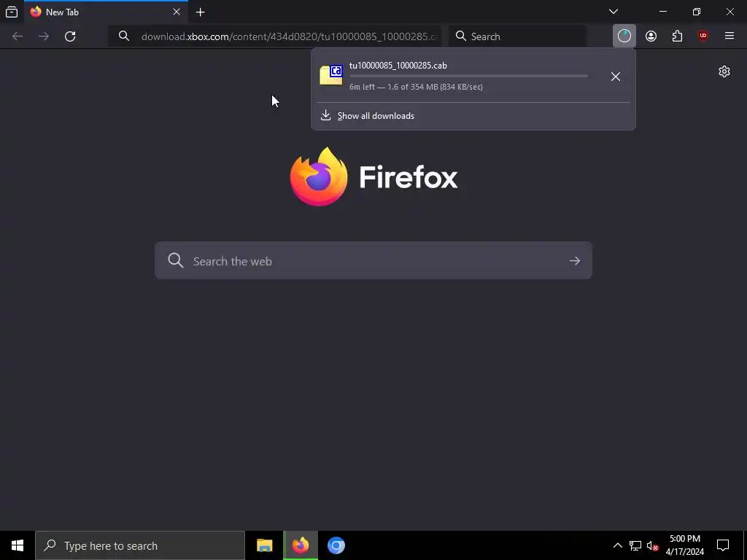Screen dimensions: 747x560
Task: Open the uBlock Origin extension icon
Action: point(703,36)
